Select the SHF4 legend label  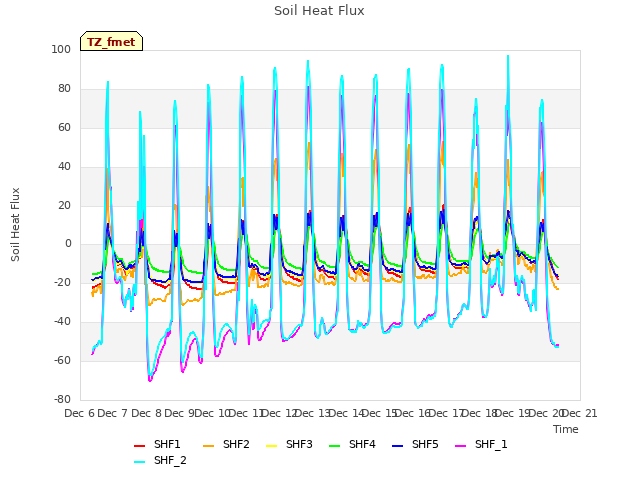[x=362, y=444]
